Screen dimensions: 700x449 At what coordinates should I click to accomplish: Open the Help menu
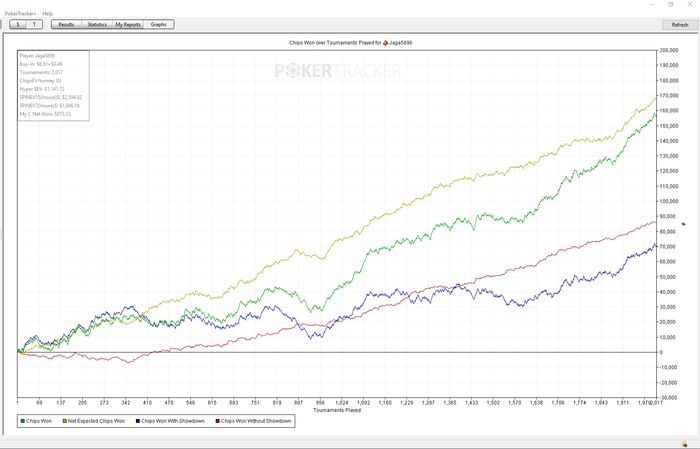tap(47, 14)
